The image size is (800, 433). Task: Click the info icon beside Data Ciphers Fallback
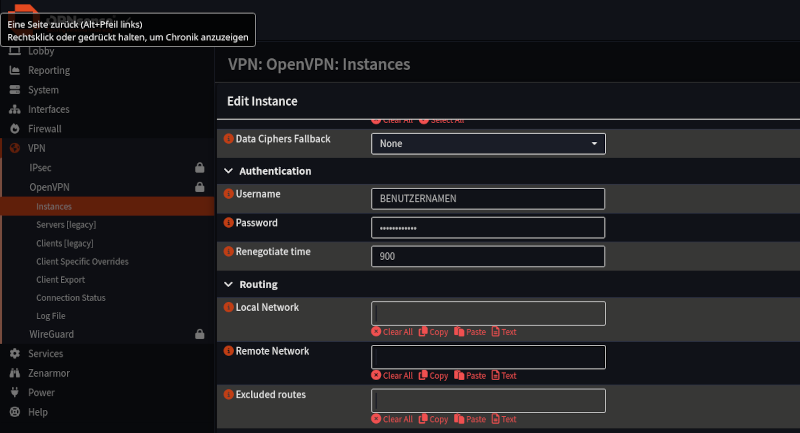tap(228, 139)
